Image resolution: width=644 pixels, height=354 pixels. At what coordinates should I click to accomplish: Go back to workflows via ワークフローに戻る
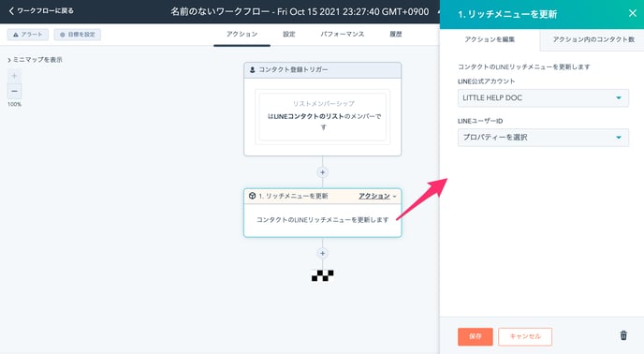(x=41, y=10)
